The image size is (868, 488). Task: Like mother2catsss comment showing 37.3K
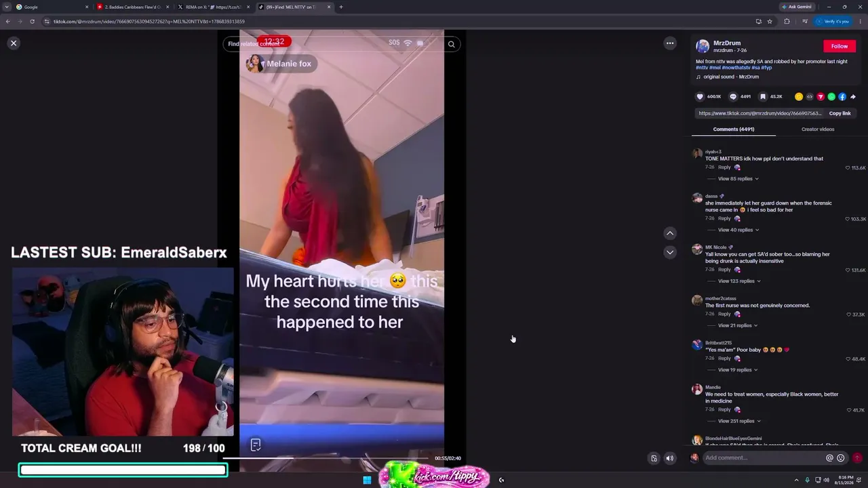848,314
